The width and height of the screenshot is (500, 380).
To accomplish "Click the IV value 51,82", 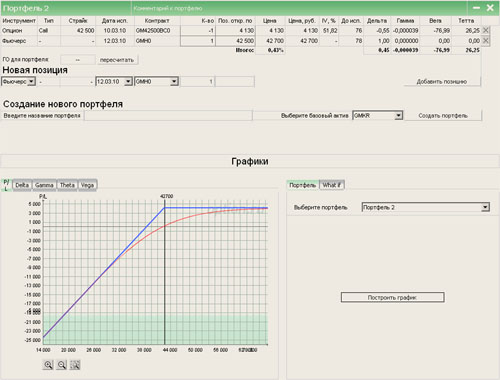I will click(330, 31).
